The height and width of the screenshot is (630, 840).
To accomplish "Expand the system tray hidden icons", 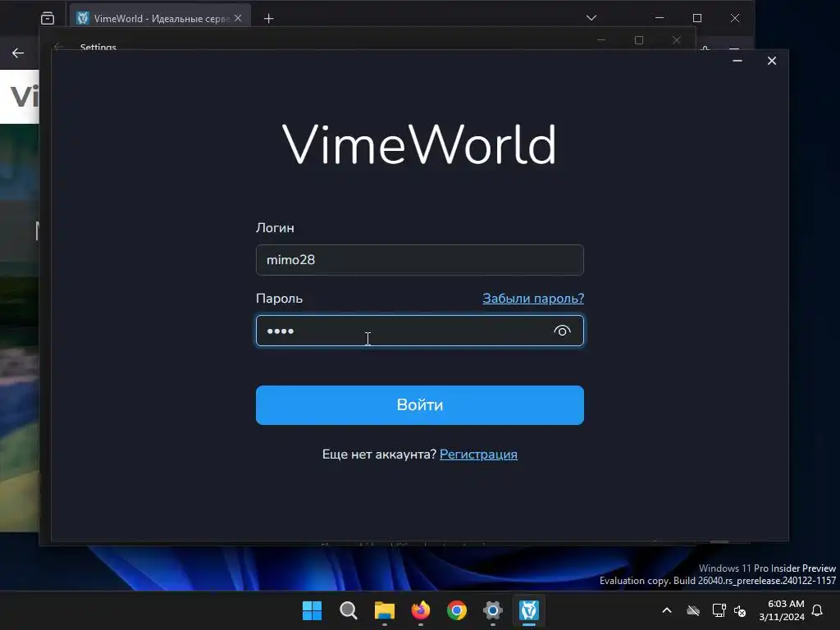I will click(x=666, y=610).
